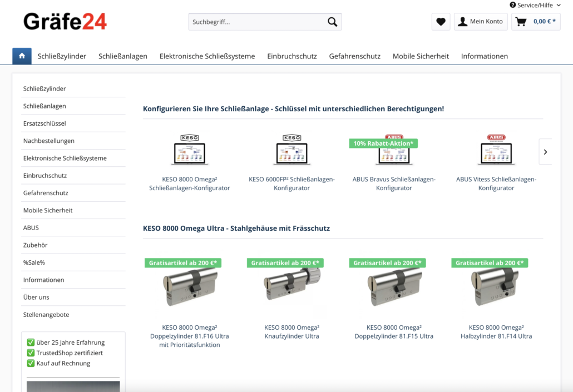The height and width of the screenshot is (392, 573).
Task: Open Mein Konto account button
Action: [x=481, y=22]
